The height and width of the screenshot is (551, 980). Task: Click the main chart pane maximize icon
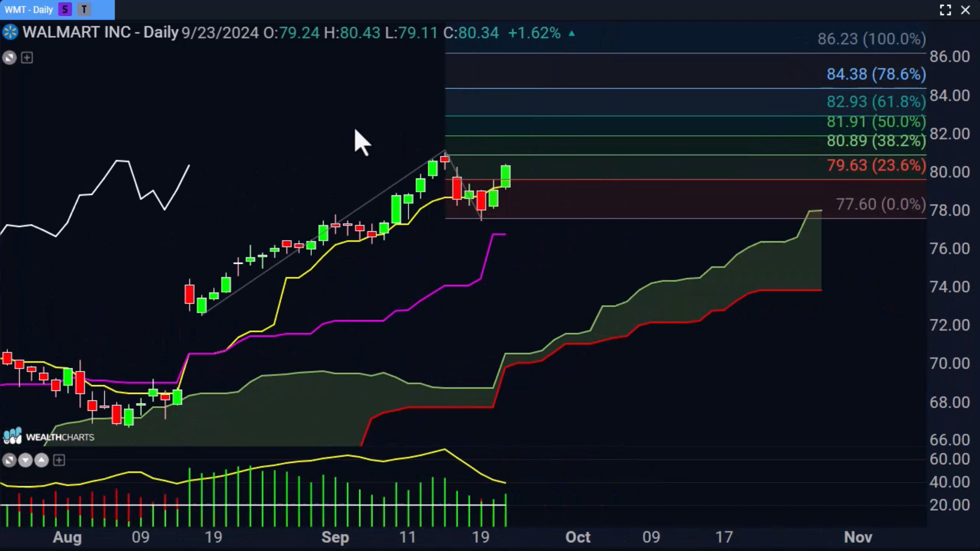[x=9, y=58]
